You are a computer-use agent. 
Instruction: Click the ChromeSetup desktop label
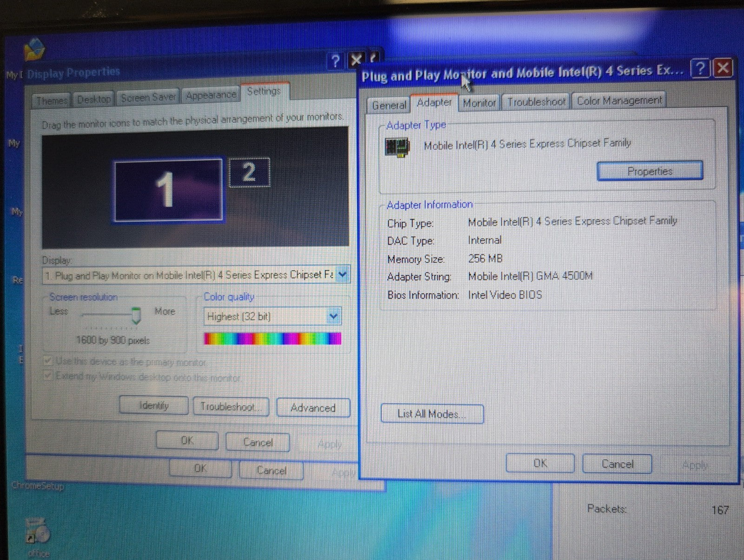38,486
